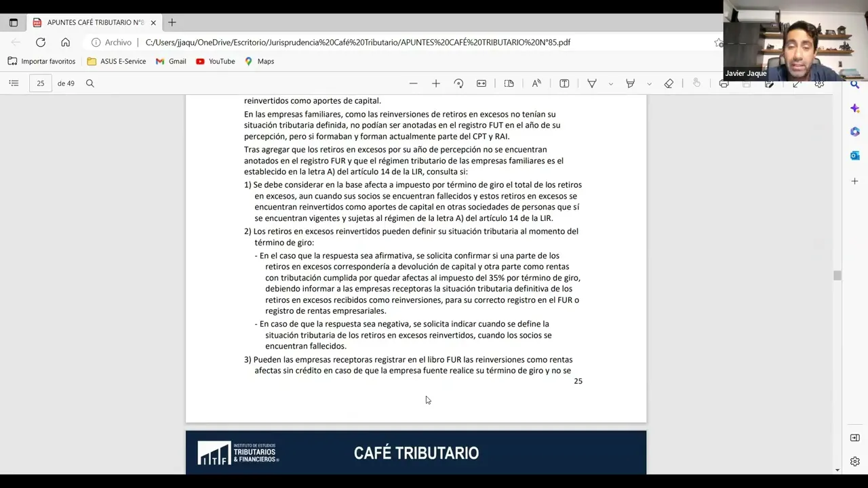This screenshot has height=488, width=868.
Task: Open the Archivo menu
Action: point(118,42)
